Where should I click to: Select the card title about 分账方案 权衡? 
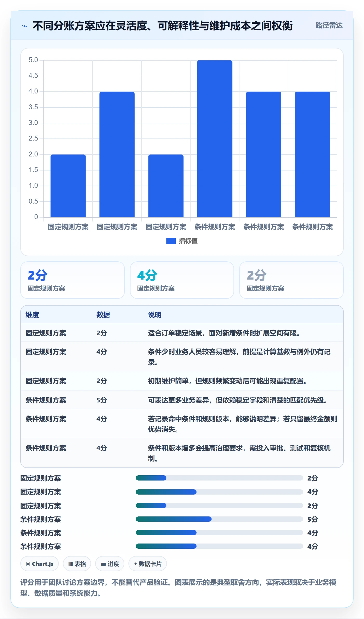(162, 26)
